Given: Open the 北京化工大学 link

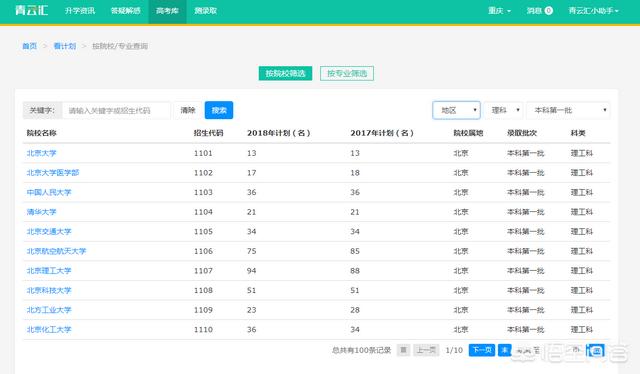Looking at the screenshot, I should coord(49,329).
